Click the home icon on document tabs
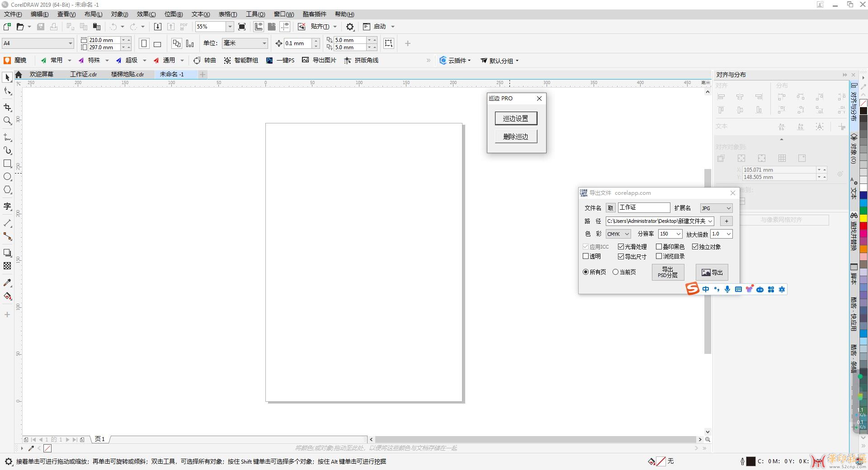Image resolution: width=868 pixels, height=470 pixels. click(x=19, y=75)
